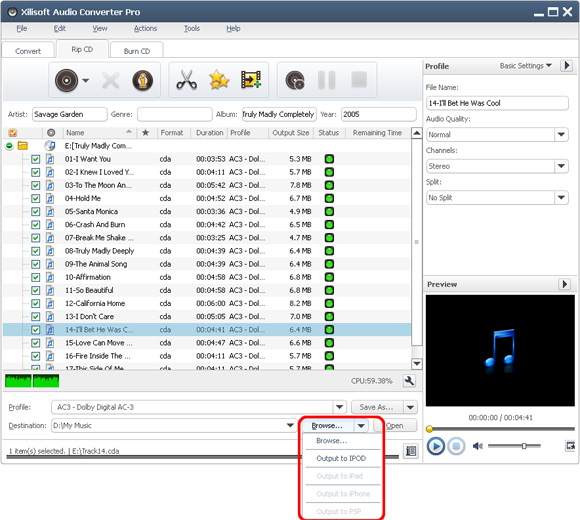
Task: Open the Destination path dropdown
Action: (290, 426)
